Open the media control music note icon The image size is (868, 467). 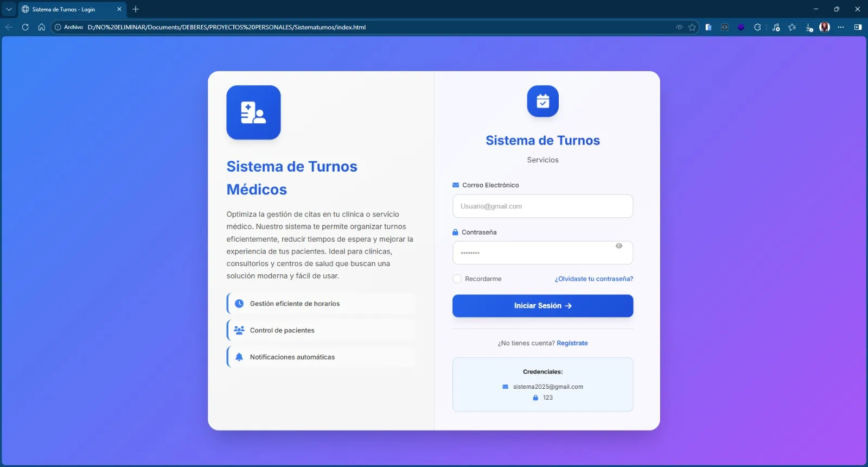[776, 27]
